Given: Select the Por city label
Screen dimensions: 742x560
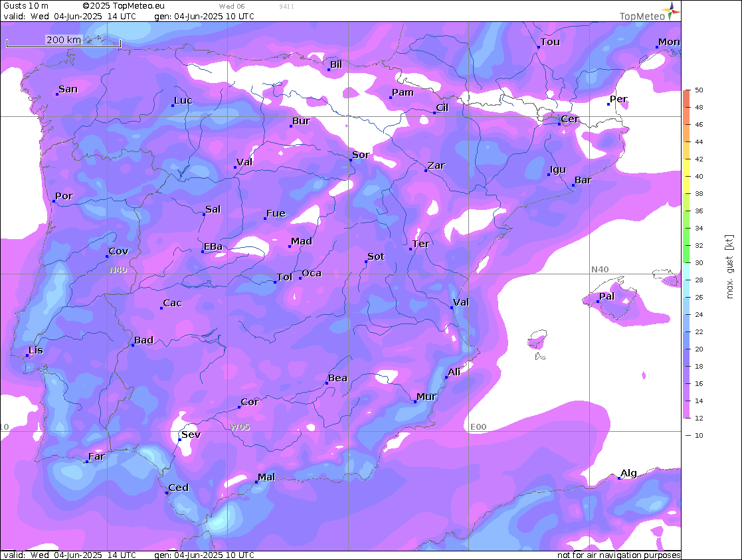Looking at the screenshot, I should tap(64, 195).
